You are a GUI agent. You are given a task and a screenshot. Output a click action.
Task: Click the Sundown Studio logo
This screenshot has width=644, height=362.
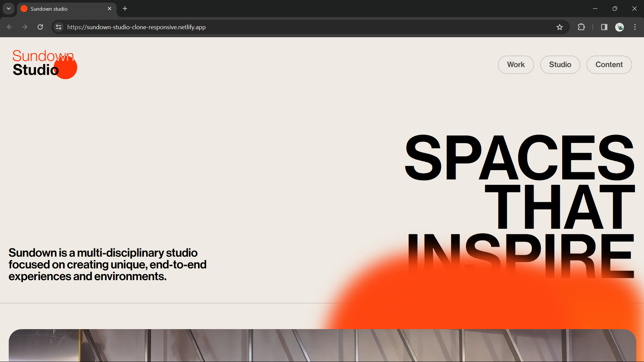click(x=44, y=64)
